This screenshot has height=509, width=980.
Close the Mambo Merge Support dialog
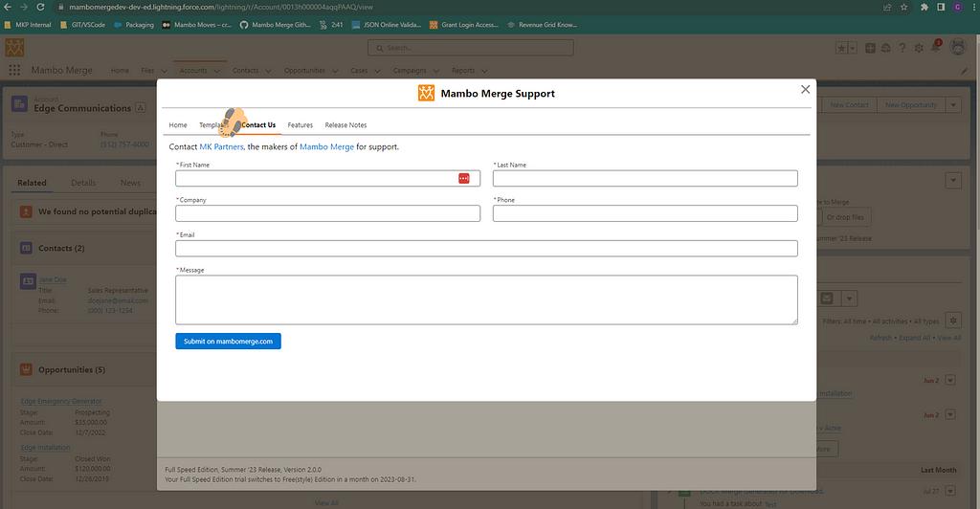coord(805,89)
